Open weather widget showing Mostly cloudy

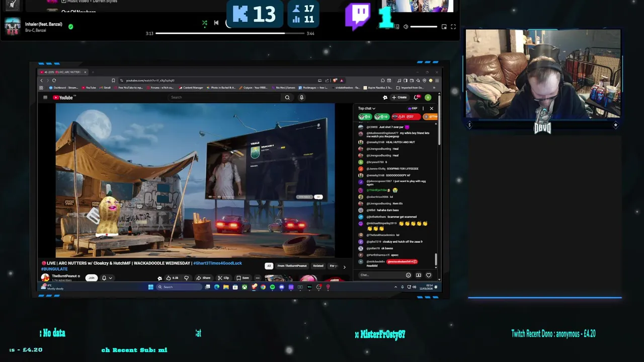[53, 287]
